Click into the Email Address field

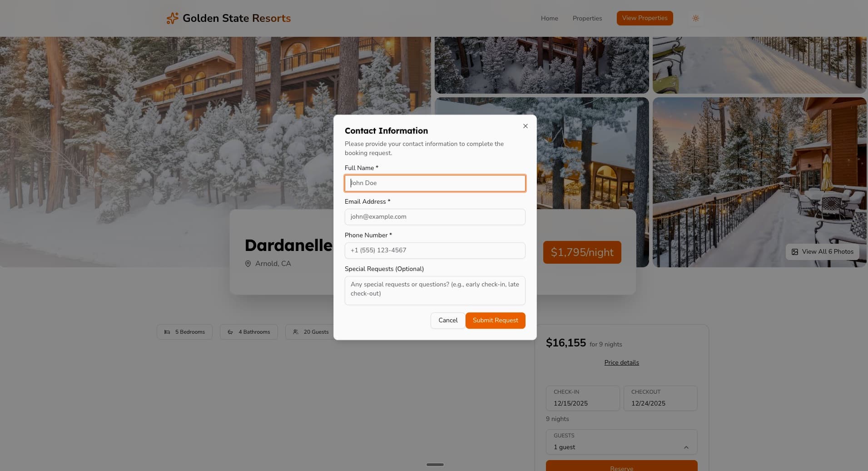point(435,217)
